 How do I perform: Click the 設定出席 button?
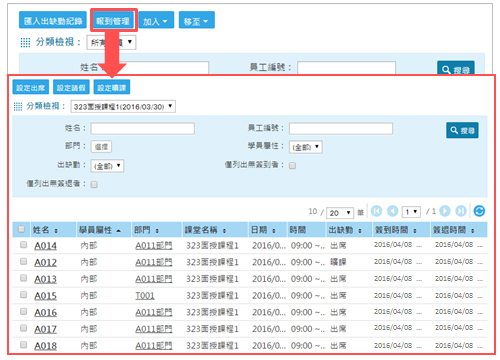pos(31,87)
